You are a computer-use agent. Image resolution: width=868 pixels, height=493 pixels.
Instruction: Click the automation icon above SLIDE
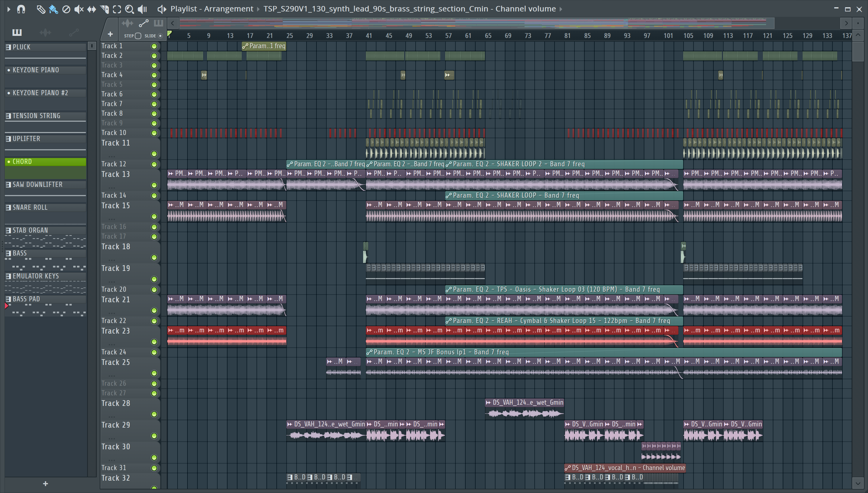click(x=143, y=23)
